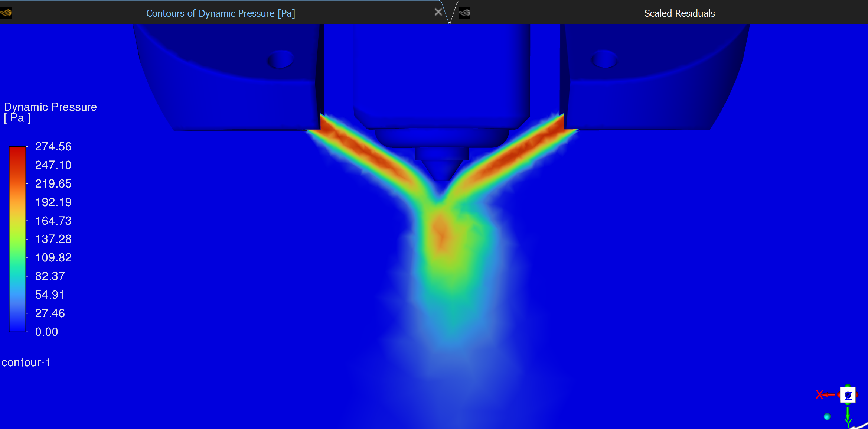868x429 pixels.
Task: Click Fluent icon on Contours tab
Action: tap(6, 13)
